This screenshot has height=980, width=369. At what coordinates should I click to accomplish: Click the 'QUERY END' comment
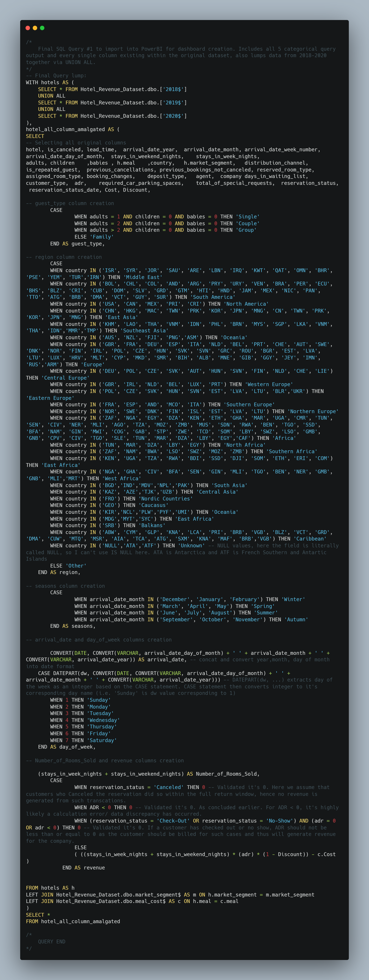pos(52,942)
